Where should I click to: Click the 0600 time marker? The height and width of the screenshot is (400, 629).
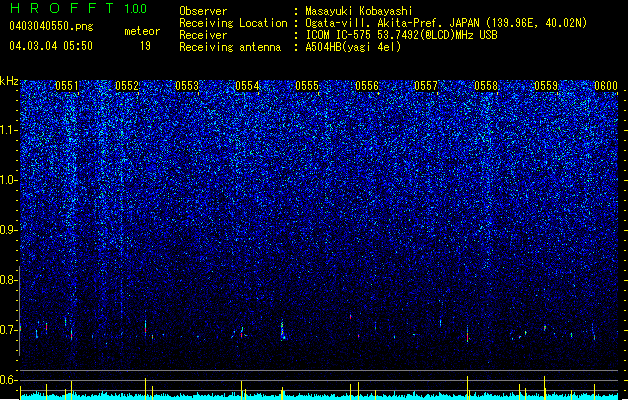pyautogui.click(x=606, y=86)
